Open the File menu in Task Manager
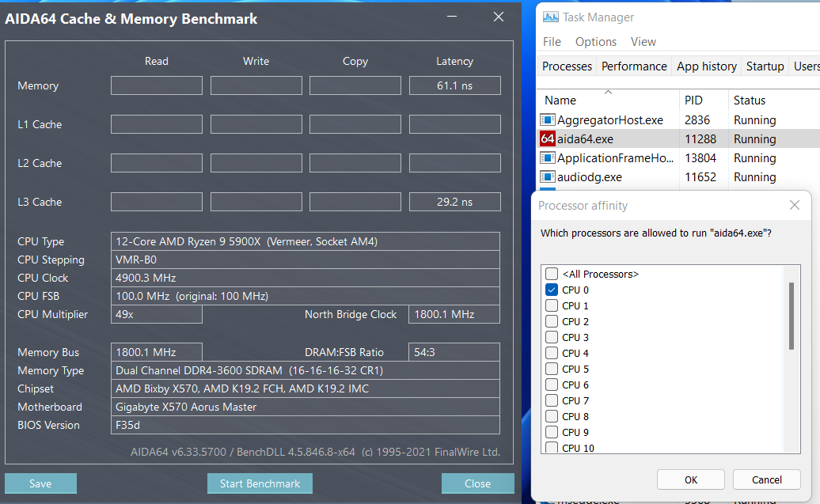 click(x=552, y=41)
